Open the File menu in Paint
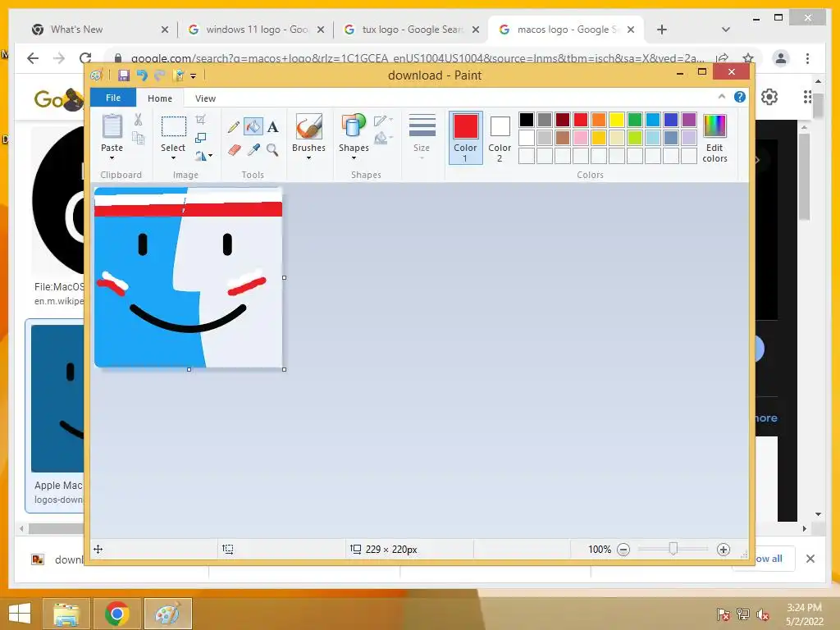Viewport: 840px width, 630px height. (x=113, y=98)
